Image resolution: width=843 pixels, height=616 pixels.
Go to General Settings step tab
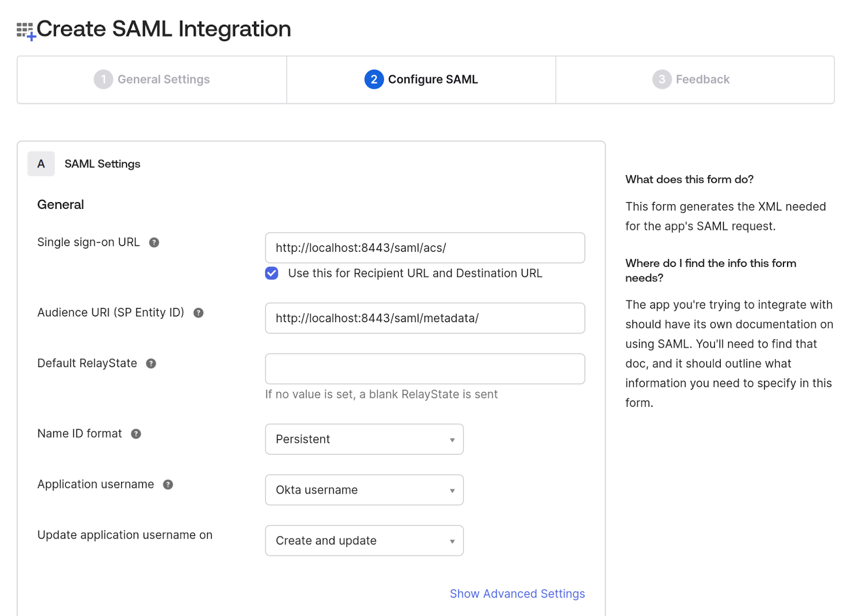(x=152, y=80)
